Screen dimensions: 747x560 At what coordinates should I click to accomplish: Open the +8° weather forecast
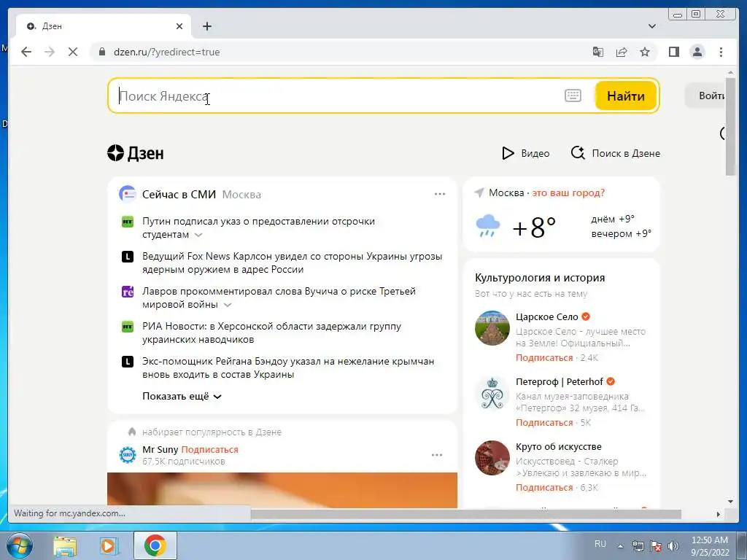tap(534, 227)
